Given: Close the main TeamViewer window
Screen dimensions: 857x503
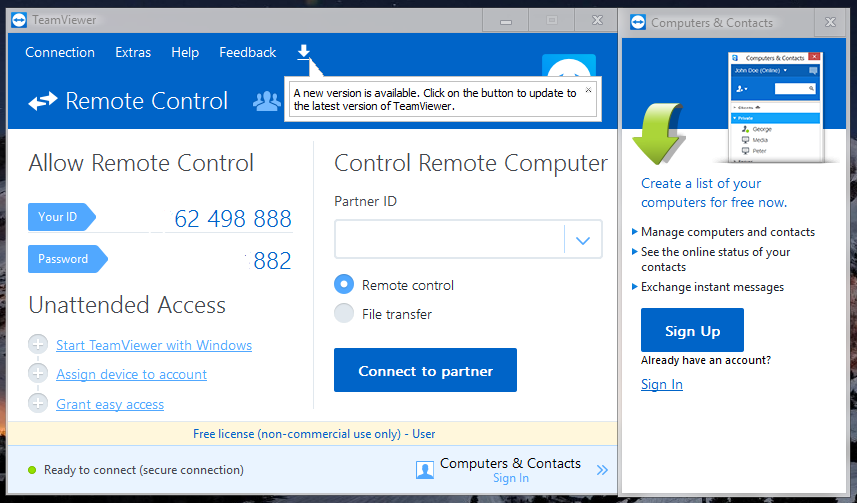Looking at the screenshot, I should (597, 21).
